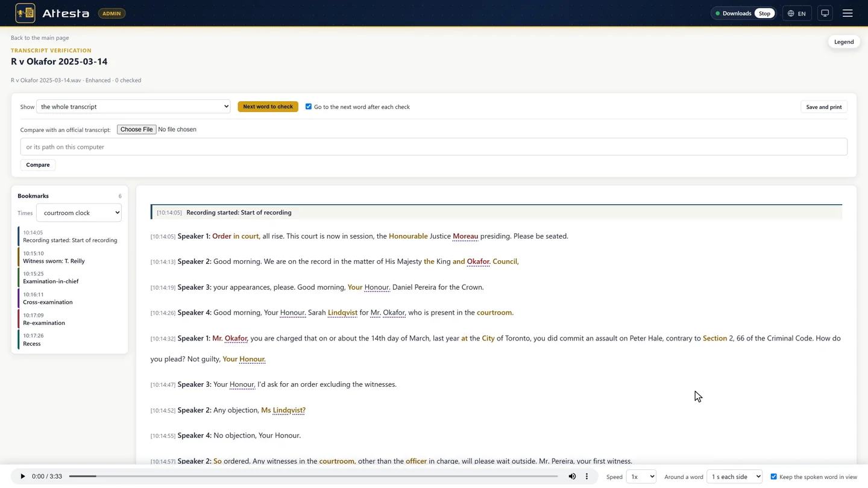Open the hamburger menu icon

(848, 13)
